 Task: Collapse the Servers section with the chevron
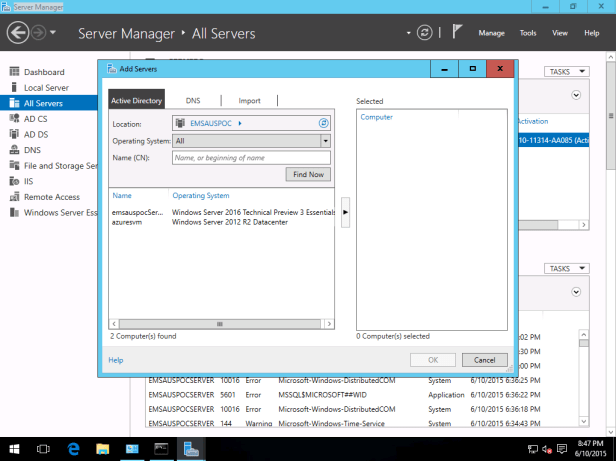pyautogui.click(x=577, y=96)
